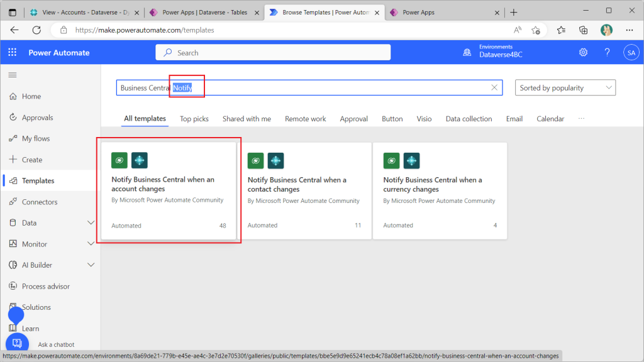The image size is (644, 362).
Task: Click the Environments icon in the header
Action: click(467, 53)
